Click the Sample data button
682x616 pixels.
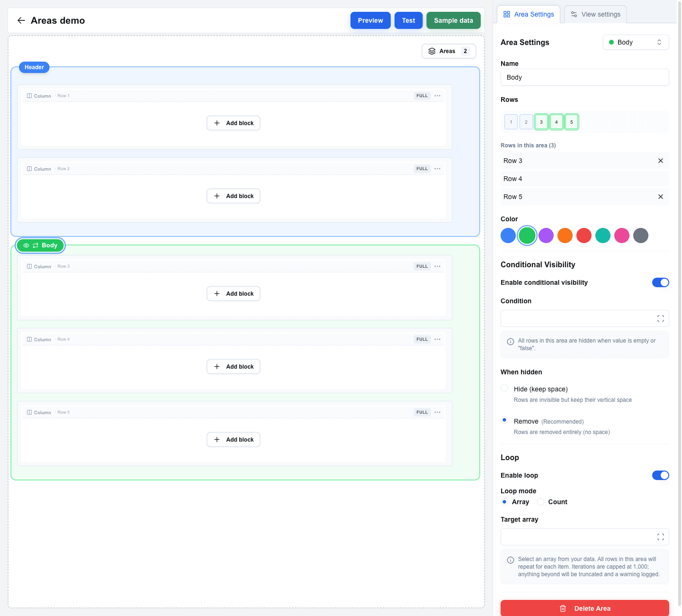453,20
